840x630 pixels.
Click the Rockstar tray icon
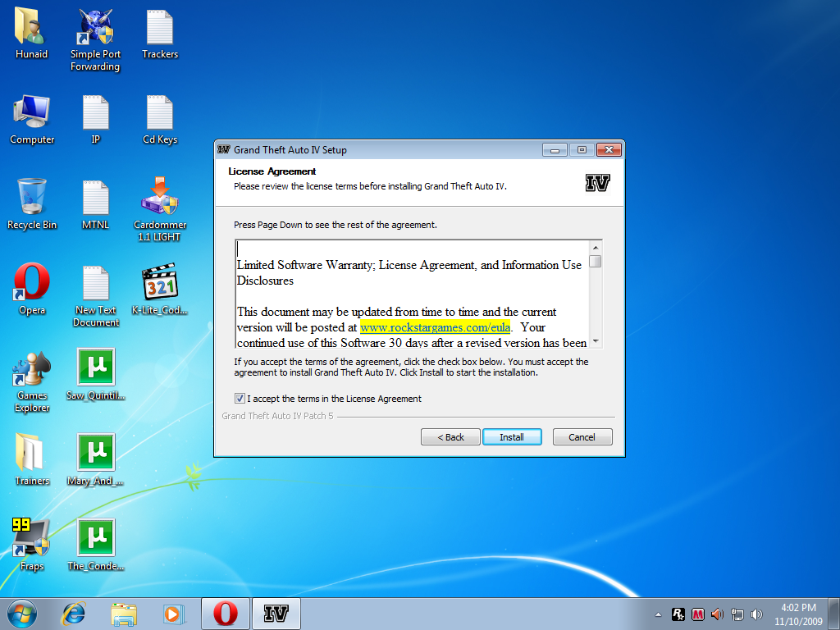pos(678,614)
